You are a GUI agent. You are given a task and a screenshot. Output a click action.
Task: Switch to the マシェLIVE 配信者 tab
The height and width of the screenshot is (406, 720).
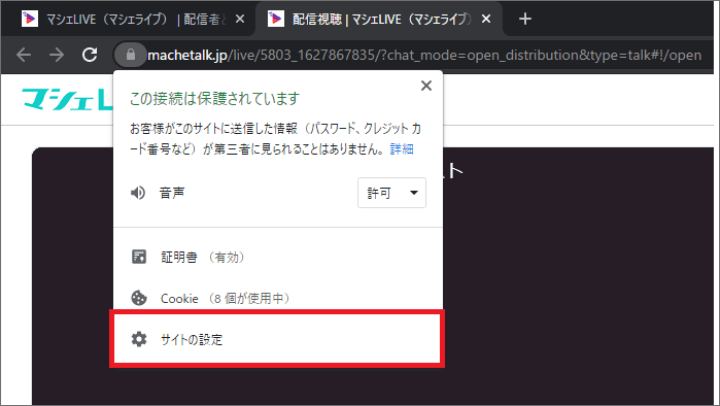click(129, 19)
